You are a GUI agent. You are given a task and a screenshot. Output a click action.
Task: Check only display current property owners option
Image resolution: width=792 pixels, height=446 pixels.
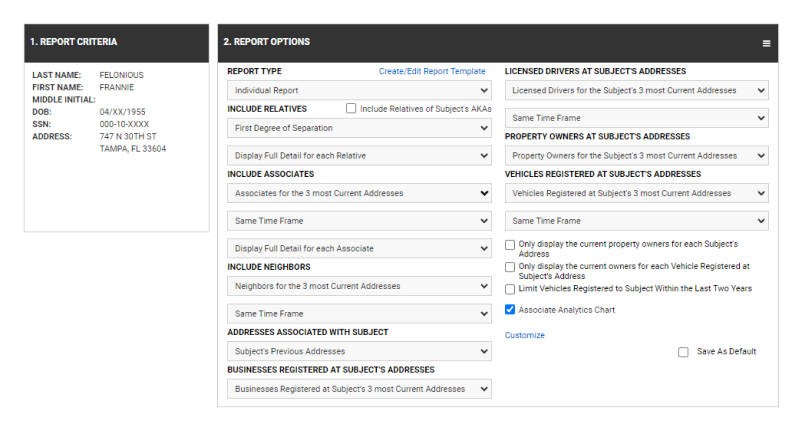(511, 245)
